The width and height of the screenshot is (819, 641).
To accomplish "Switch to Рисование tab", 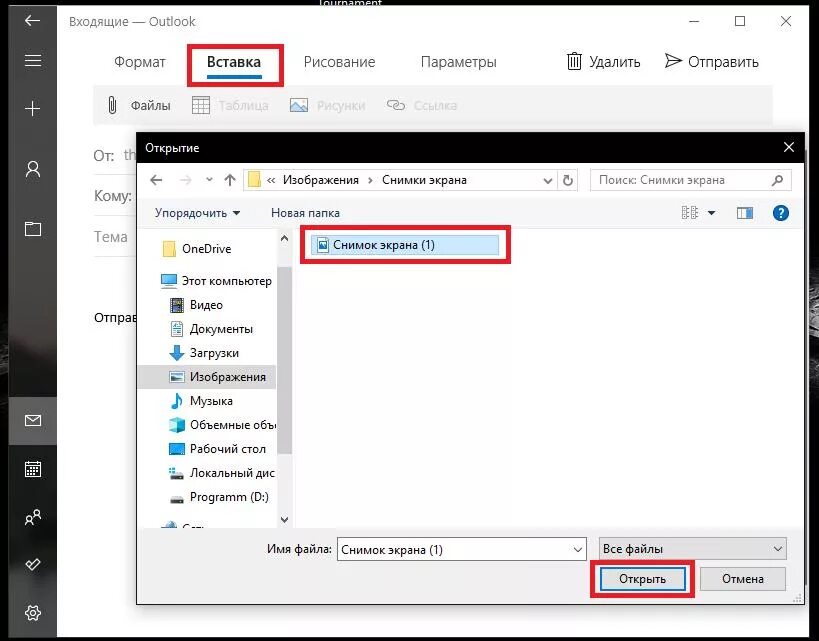I will [x=339, y=62].
